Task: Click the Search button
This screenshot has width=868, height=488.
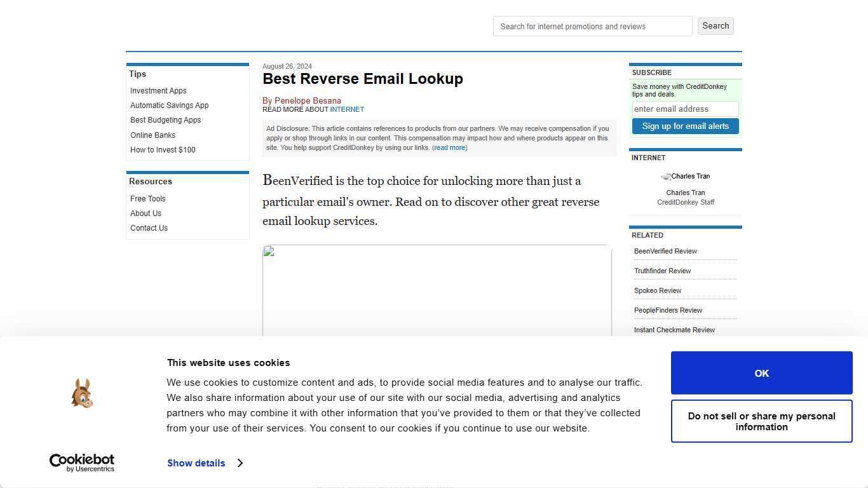Action: point(715,25)
